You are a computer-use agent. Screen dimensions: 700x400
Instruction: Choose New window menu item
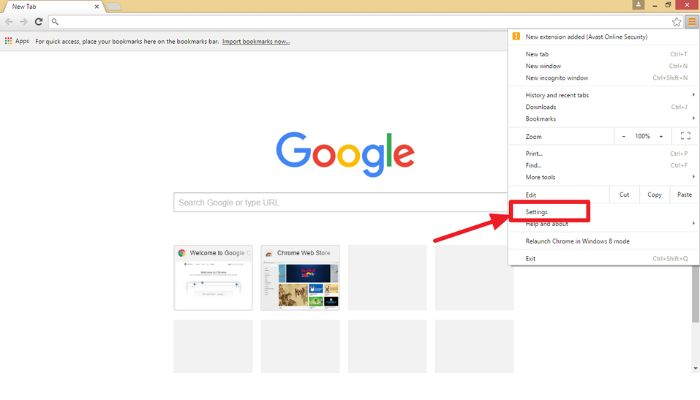(604, 66)
